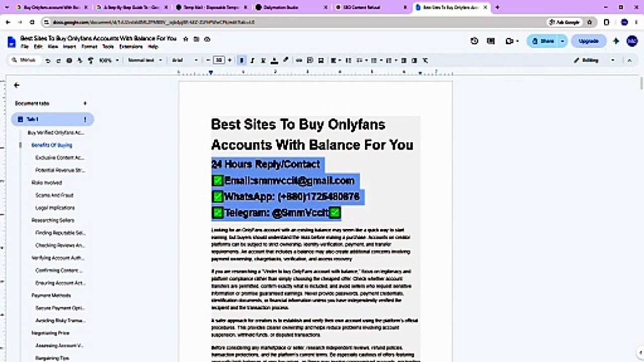Open the Normal text style dropdown

pyautogui.click(x=145, y=60)
